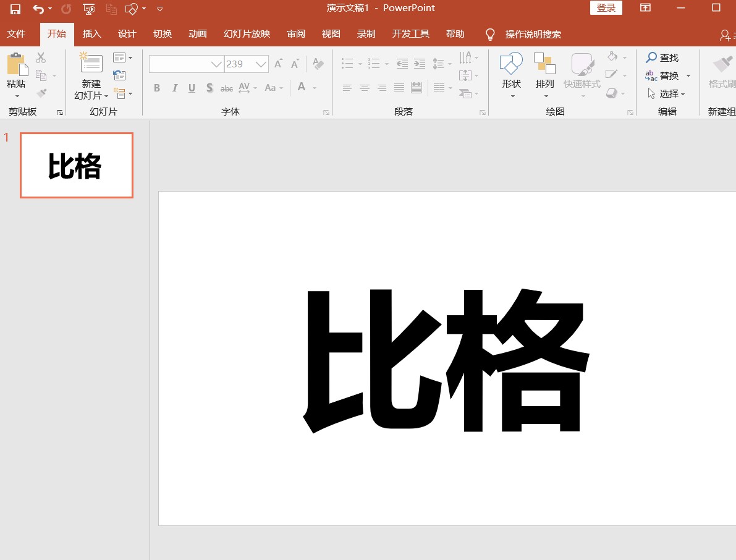Click the Replace (替换) button
The height and width of the screenshot is (560, 736).
click(669, 75)
